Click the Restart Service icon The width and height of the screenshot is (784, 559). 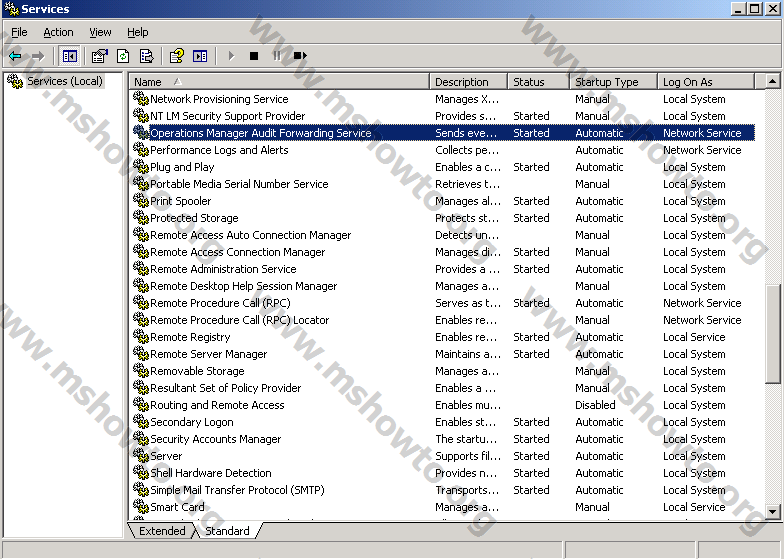tap(300, 56)
